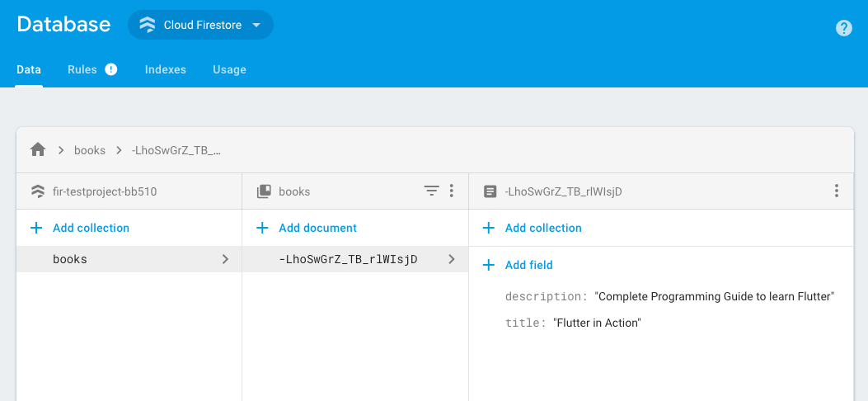Click the Cloud Firestore logo icon
This screenshot has height=401, width=868.
(148, 25)
